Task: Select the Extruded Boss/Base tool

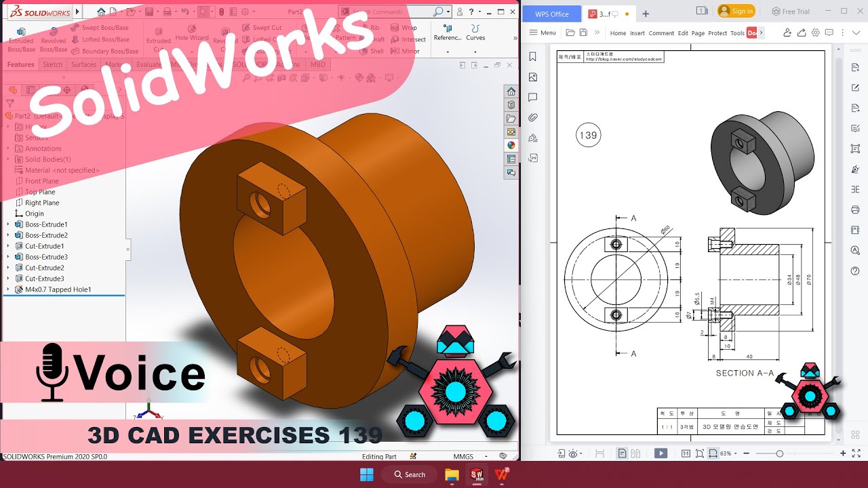Action: click(x=21, y=40)
